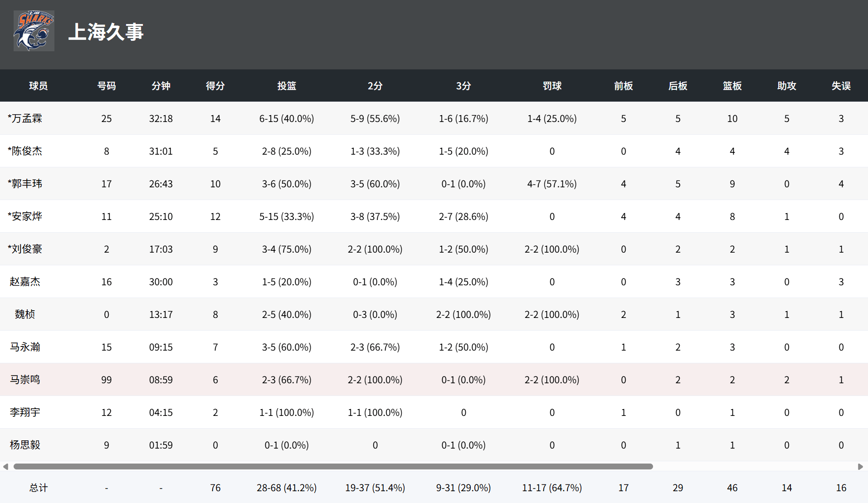868x503 pixels.
Task: Click the 上海久事 team name heading
Action: (x=106, y=32)
